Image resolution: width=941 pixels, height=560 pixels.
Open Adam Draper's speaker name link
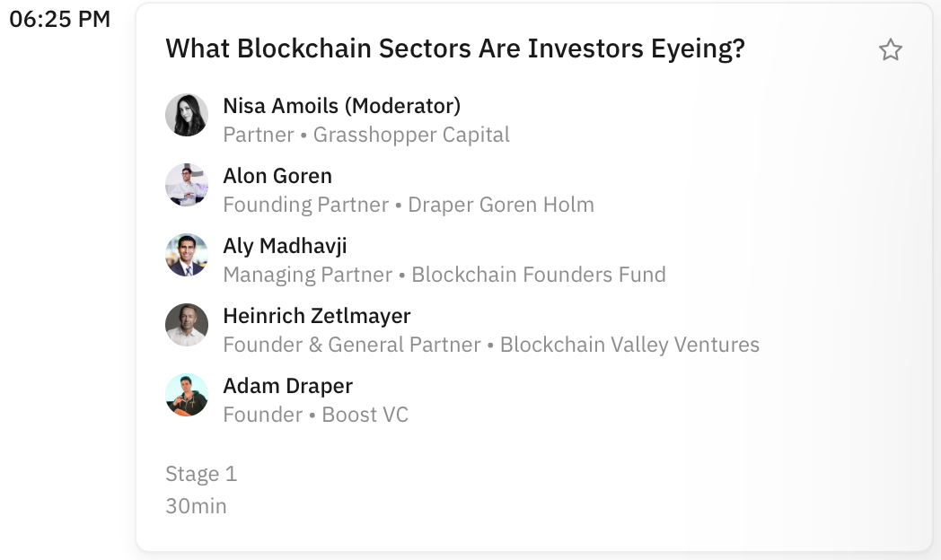(x=287, y=386)
